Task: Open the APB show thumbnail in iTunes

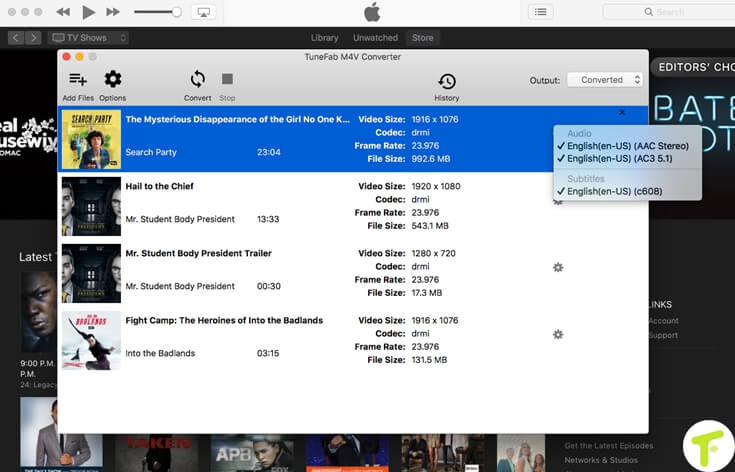Action: (x=252, y=453)
